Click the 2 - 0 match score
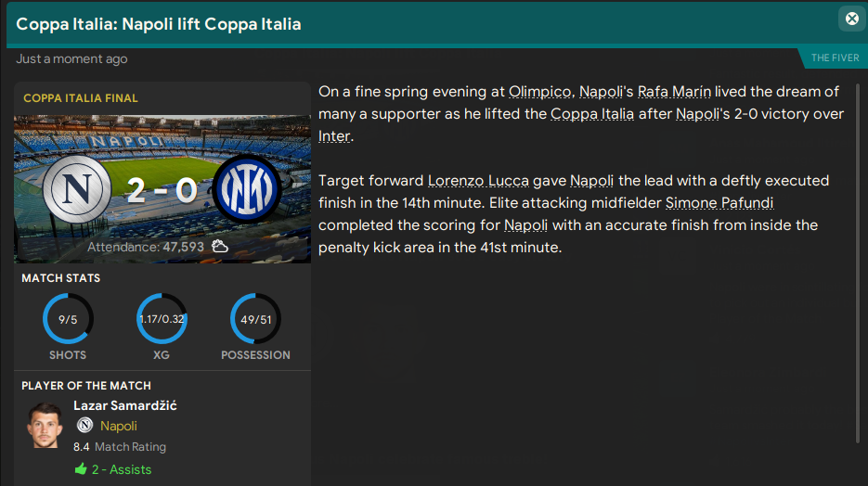This screenshot has height=486, width=868. click(162, 192)
